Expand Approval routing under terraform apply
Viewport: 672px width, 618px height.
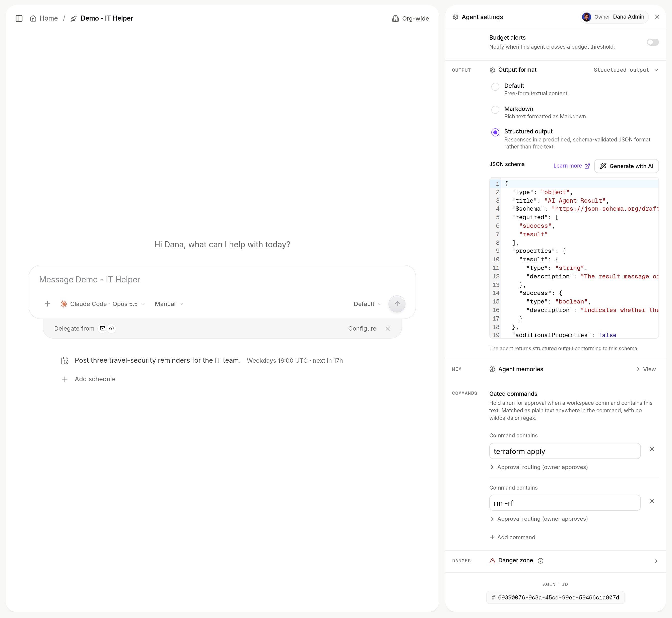(539, 467)
